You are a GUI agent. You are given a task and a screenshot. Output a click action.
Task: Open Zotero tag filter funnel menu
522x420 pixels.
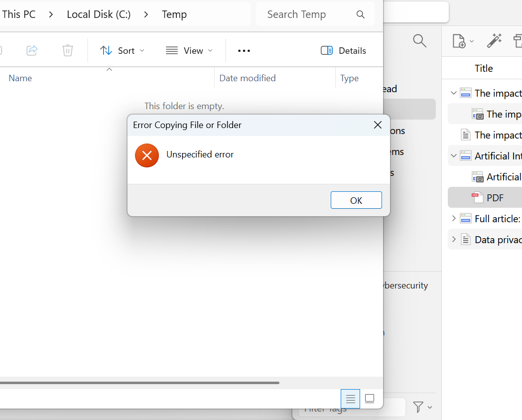coord(422,407)
